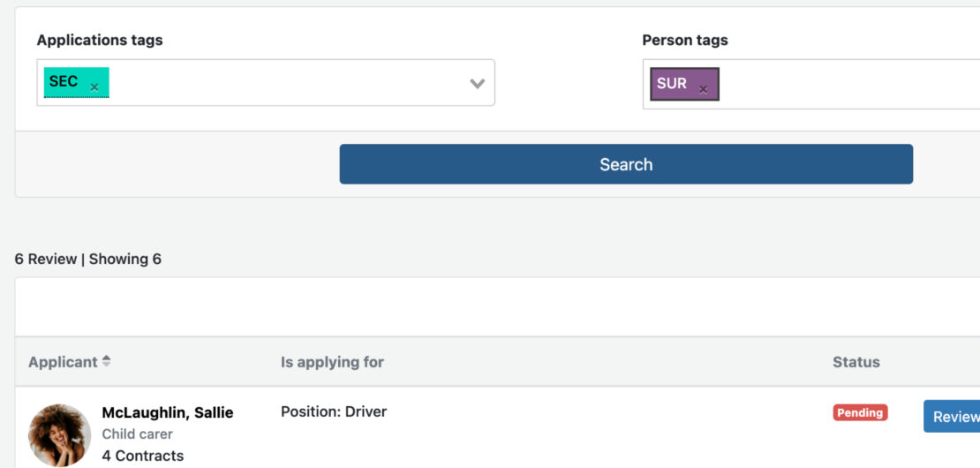Sort by the Applicant column header

click(x=63, y=362)
